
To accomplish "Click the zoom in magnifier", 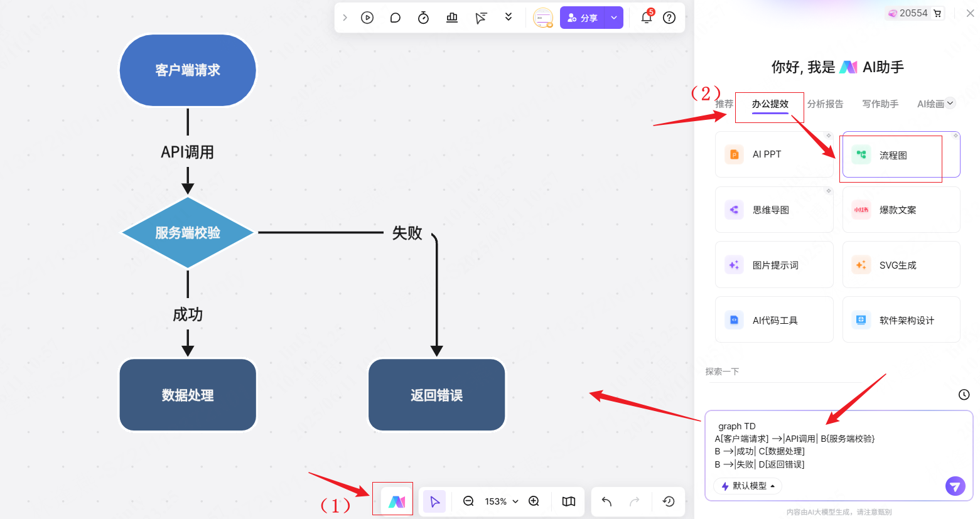I will point(534,501).
